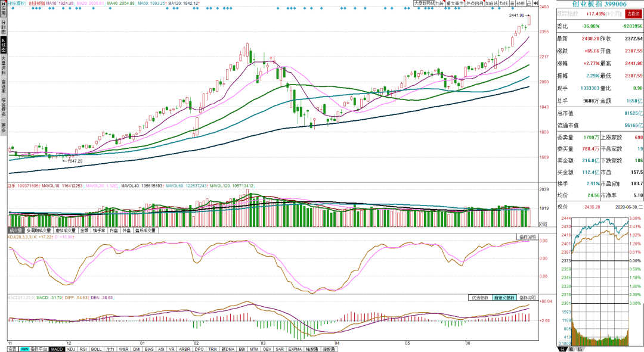644x352 pixels.
Task: Open 指标说明 in MACD panel
Action: click(x=527, y=298)
